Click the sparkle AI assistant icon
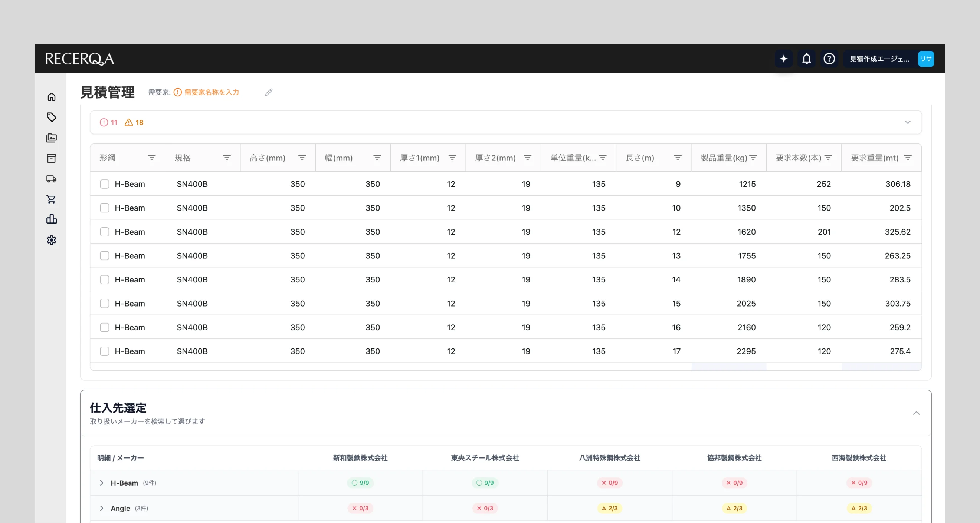 point(783,59)
